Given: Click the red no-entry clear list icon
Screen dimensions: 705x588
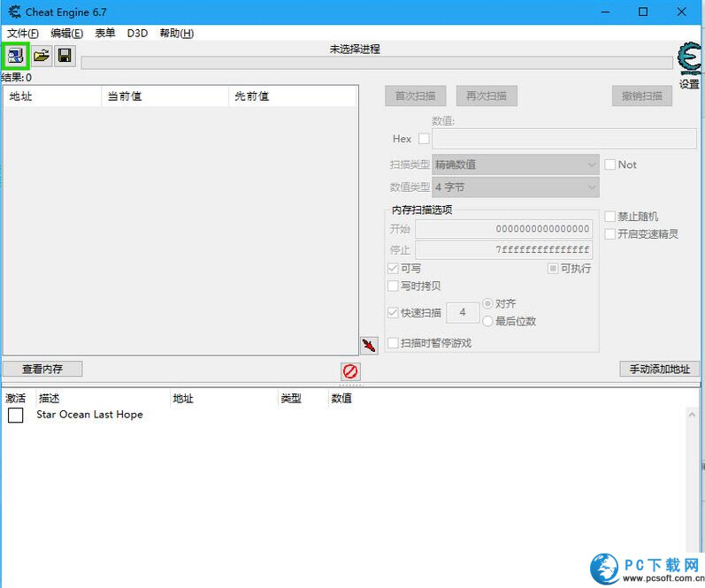Looking at the screenshot, I should [x=350, y=371].
